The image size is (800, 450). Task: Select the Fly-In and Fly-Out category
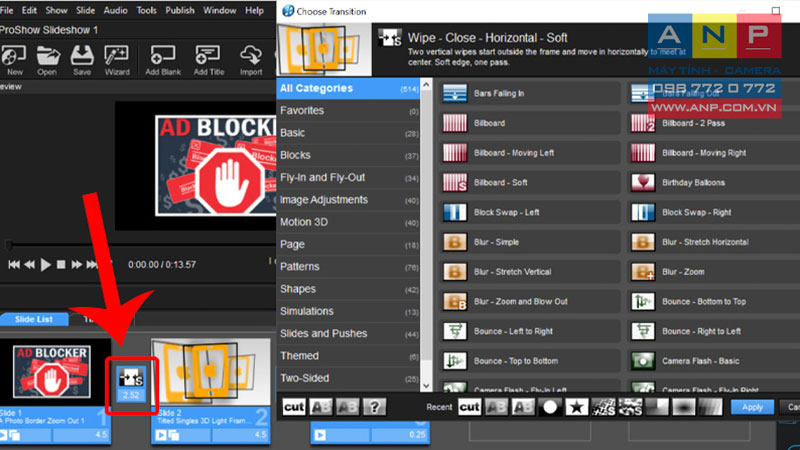click(348, 177)
